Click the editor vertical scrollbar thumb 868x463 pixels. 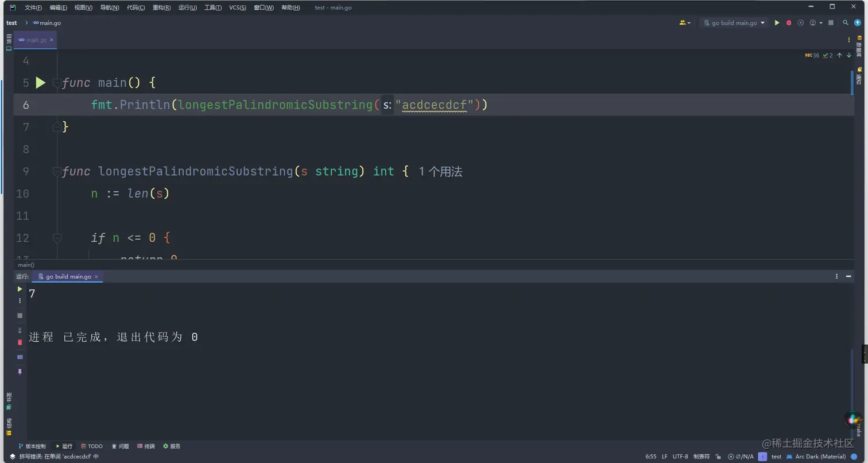point(852,82)
